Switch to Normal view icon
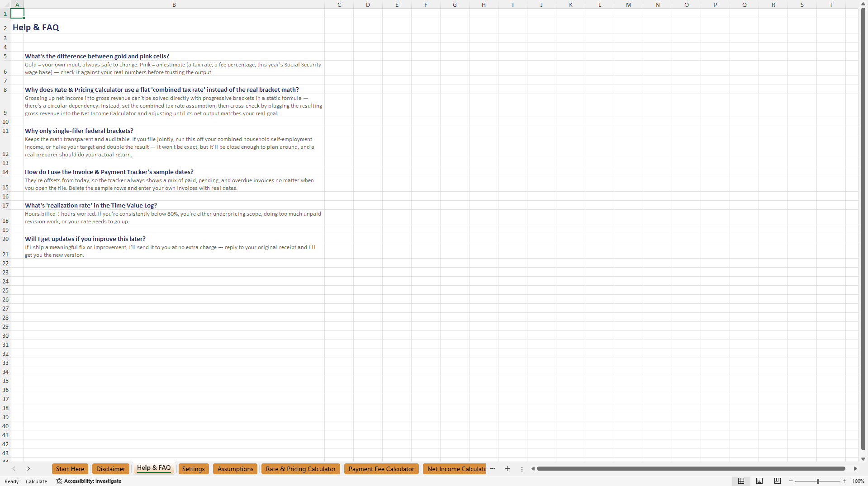Screen dimensions: 868x486 741,481
